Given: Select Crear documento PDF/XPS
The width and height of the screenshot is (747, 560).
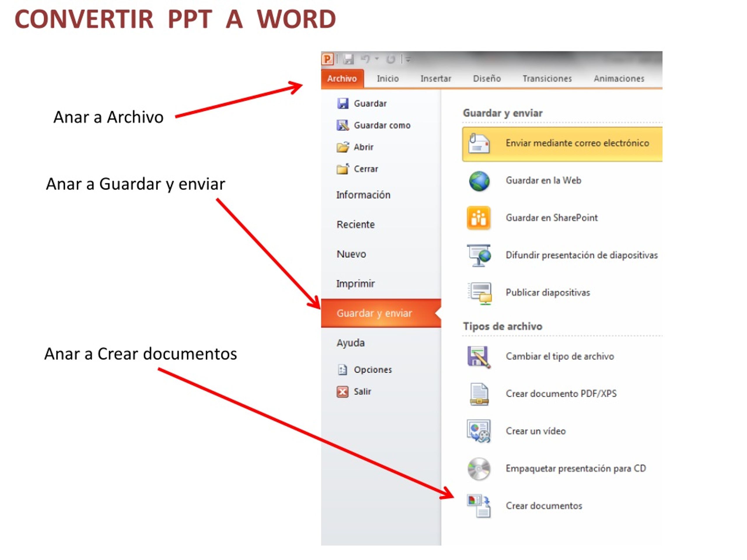Looking at the screenshot, I should click(561, 394).
